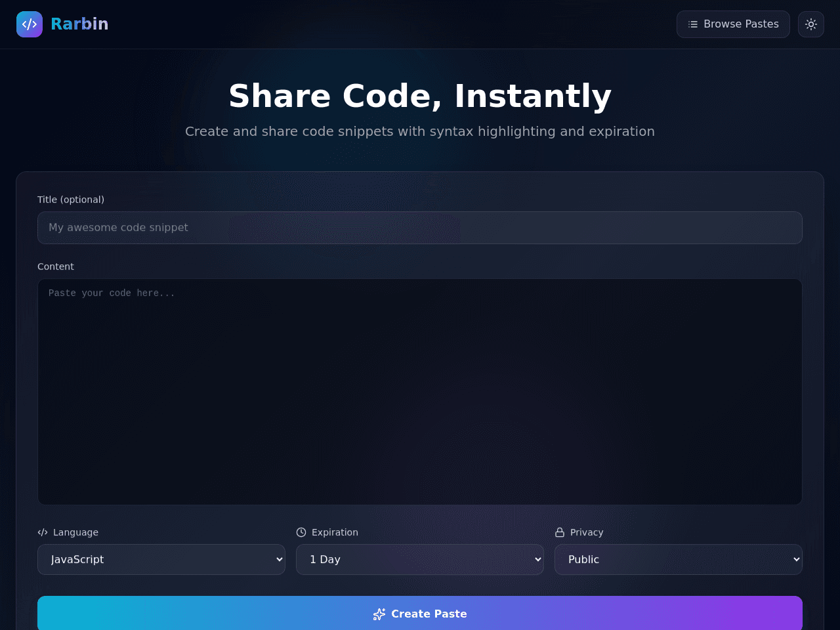Click the code icon beside Language label

[43, 532]
